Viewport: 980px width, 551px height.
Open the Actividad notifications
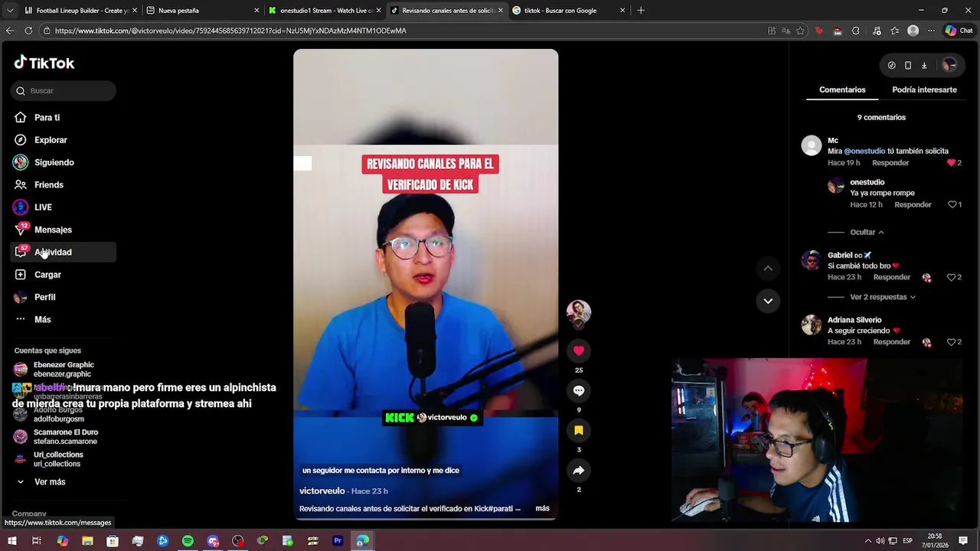click(64, 252)
